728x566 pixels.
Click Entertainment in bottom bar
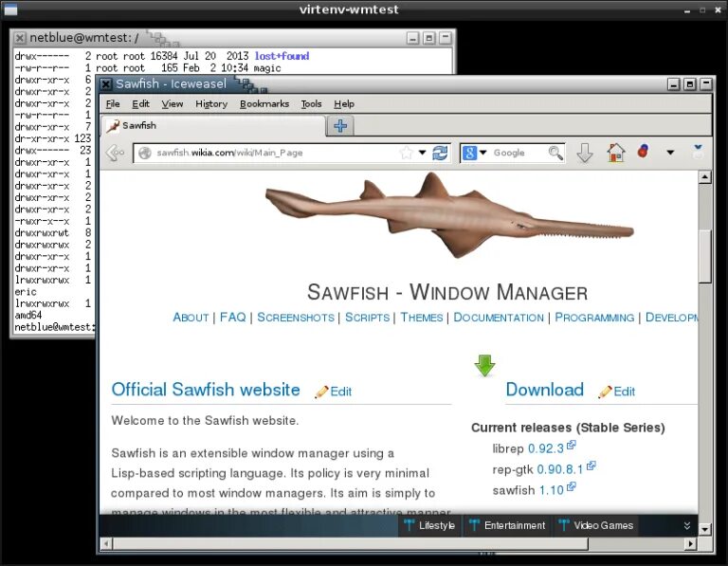click(507, 525)
